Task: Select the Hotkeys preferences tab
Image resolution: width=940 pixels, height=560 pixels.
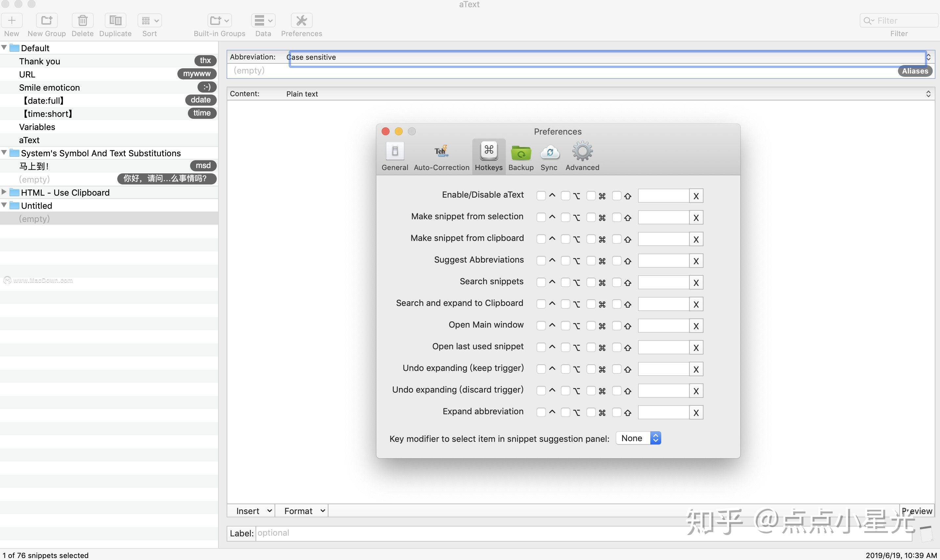Action: [x=489, y=157]
